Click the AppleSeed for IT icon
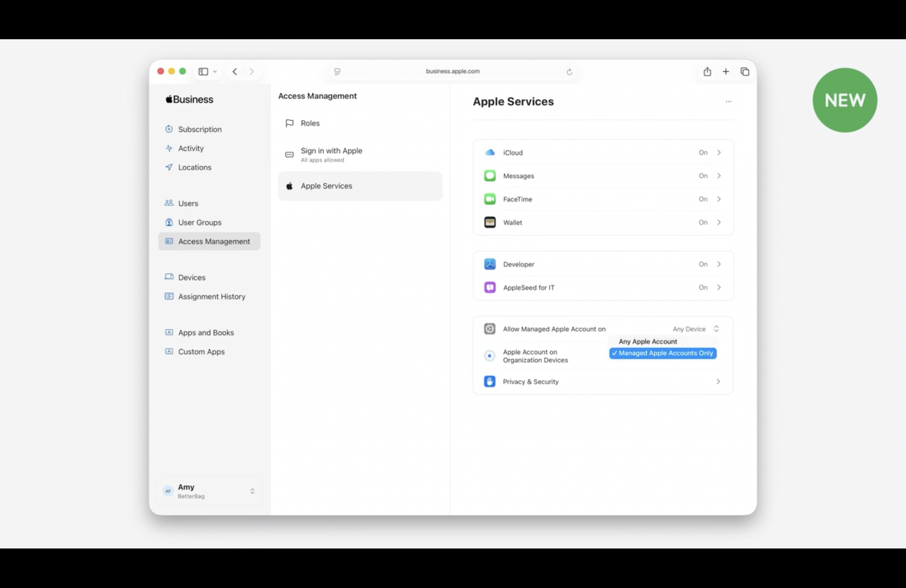 point(490,287)
